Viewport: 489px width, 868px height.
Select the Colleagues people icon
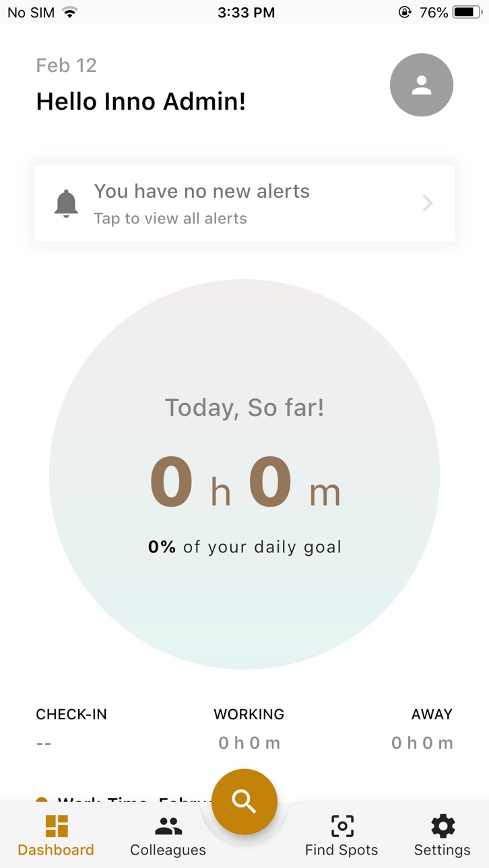point(168,826)
